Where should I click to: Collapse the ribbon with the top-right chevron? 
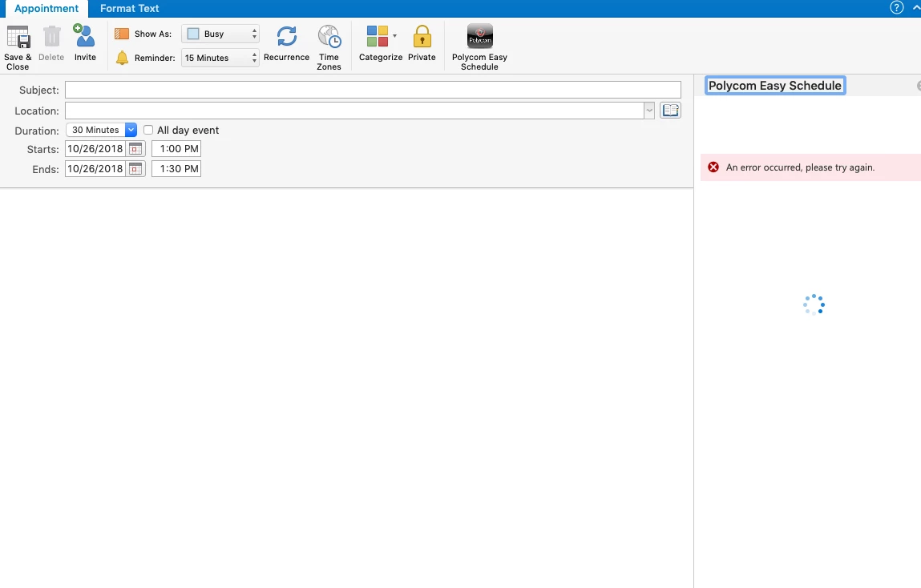[x=916, y=7]
